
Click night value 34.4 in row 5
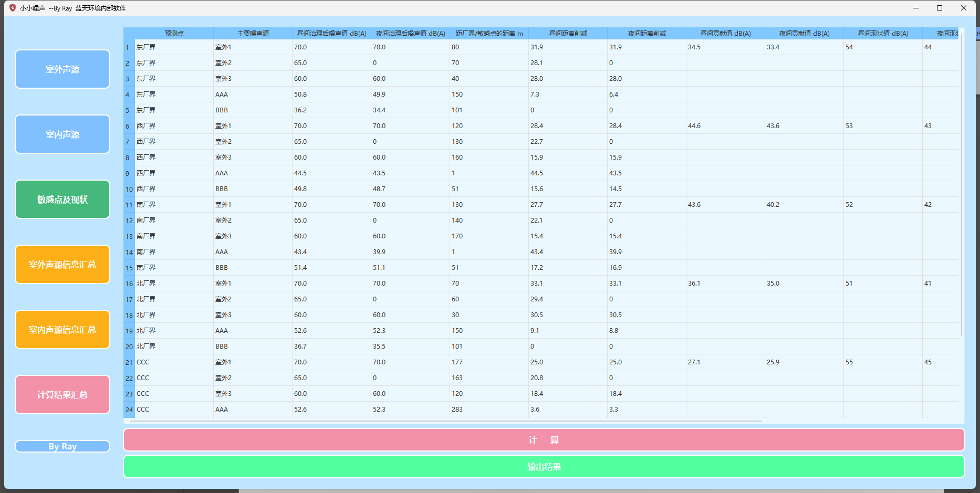(x=410, y=110)
